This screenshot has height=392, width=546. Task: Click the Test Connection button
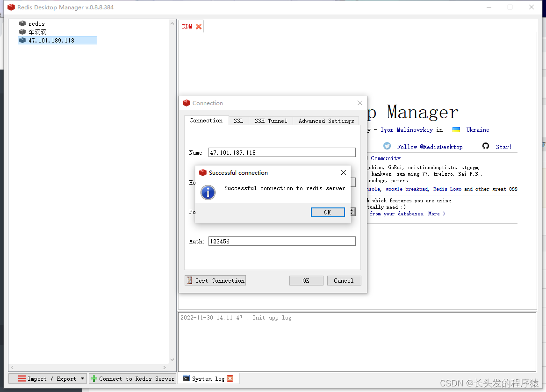(x=215, y=281)
